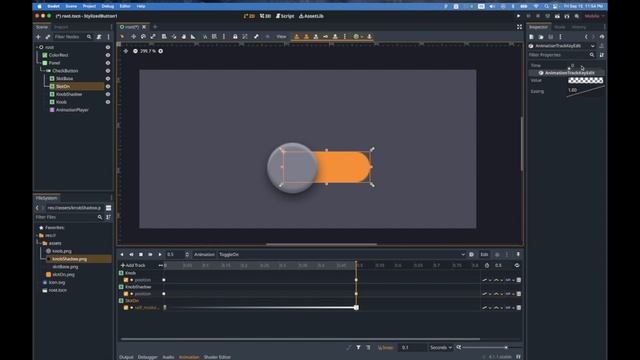Viewport: 640px width, 360px height.
Task: Create a new resource in Inspector
Action: pos(531,37)
